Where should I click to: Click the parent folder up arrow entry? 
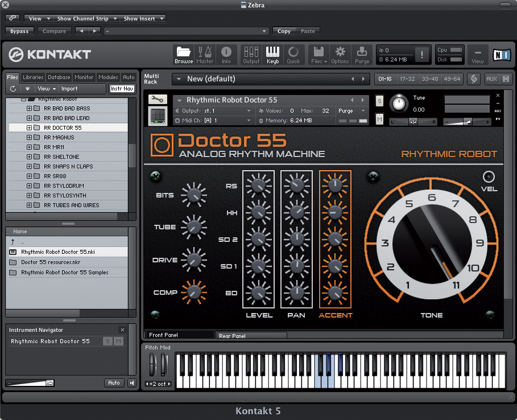(x=13, y=242)
